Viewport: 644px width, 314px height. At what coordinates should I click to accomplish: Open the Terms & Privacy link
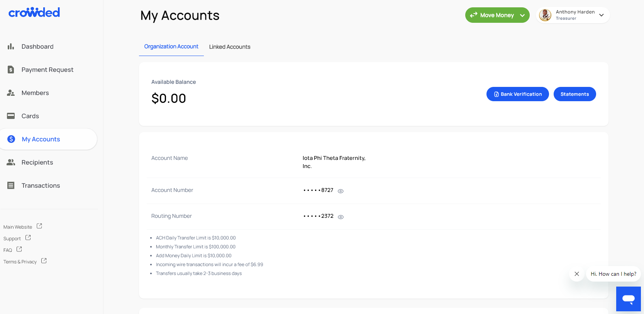point(20,261)
